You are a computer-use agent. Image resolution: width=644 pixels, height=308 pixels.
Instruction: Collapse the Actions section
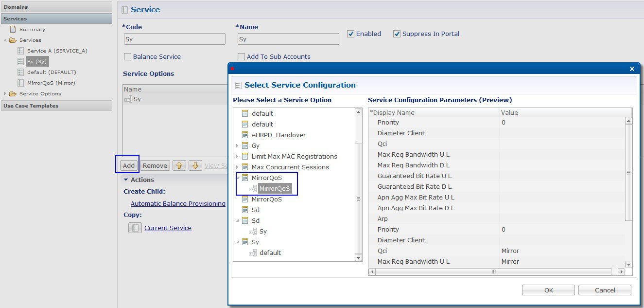pos(125,180)
